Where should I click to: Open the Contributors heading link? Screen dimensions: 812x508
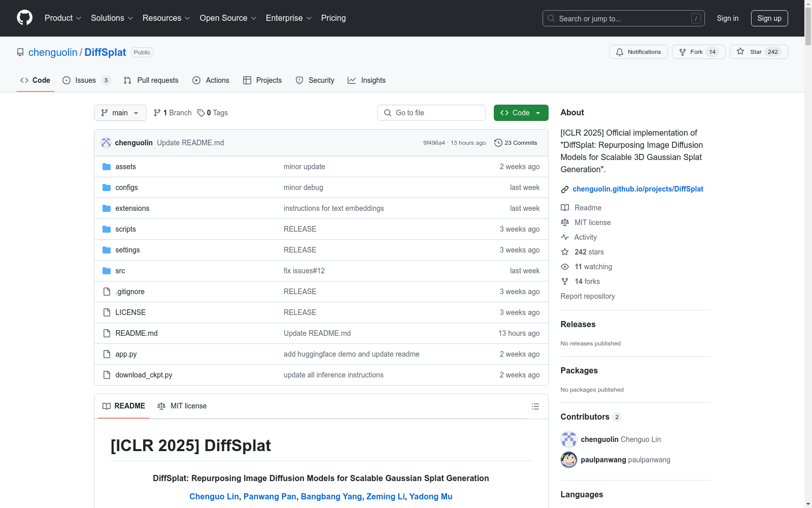tap(591, 417)
